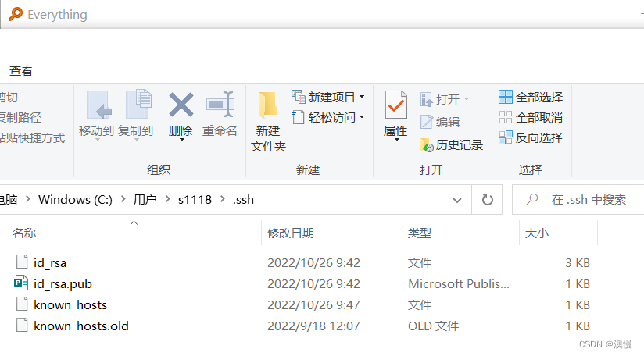644x356 pixels.
Task: Expand the Open (打开) dropdown arrow
Action: (x=466, y=99)
